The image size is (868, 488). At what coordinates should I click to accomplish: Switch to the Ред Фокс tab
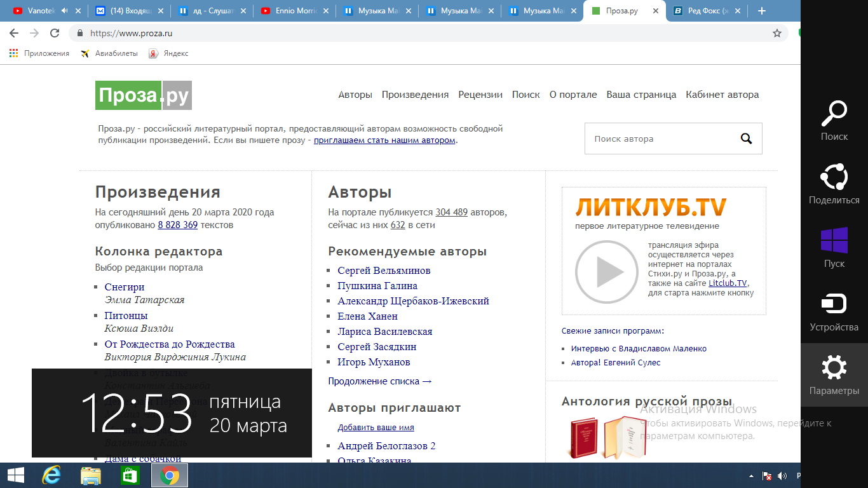(x=707, y=11)
